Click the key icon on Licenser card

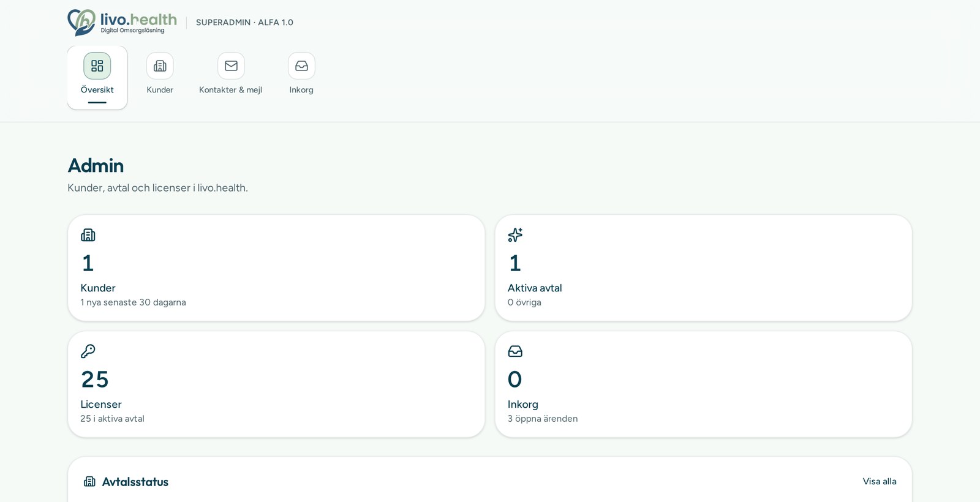click(88, 351)
